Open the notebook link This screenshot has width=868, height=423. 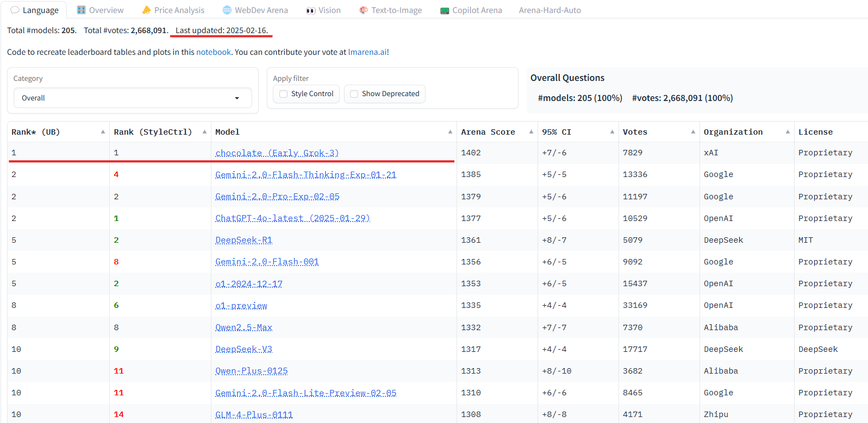[214, 52]
